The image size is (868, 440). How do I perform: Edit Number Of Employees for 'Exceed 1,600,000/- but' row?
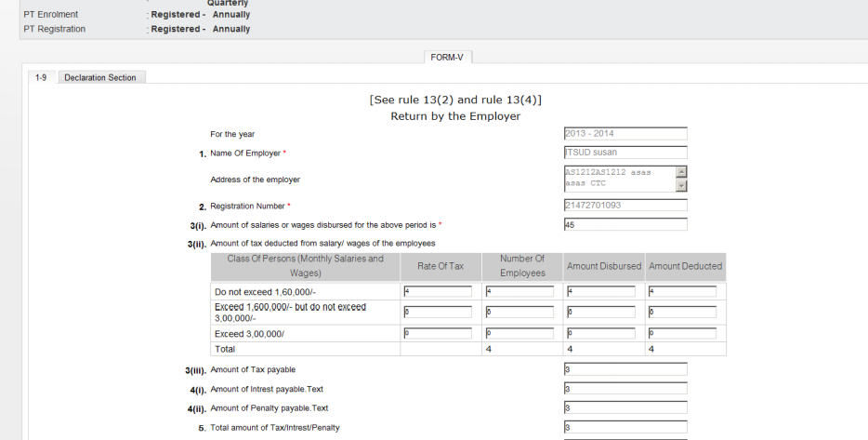pos(519,312)
